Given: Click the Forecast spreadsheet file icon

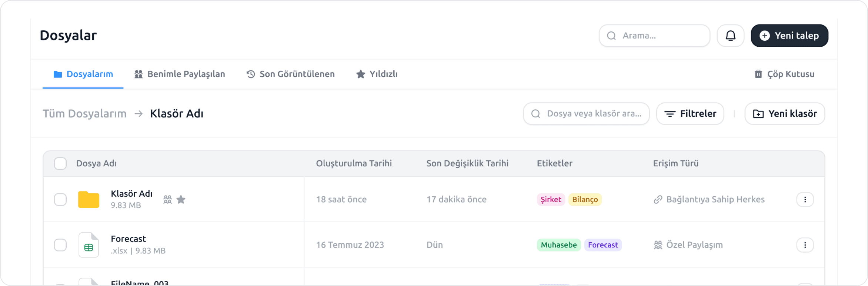Looking at the screenshot, I should coord(89,245).
